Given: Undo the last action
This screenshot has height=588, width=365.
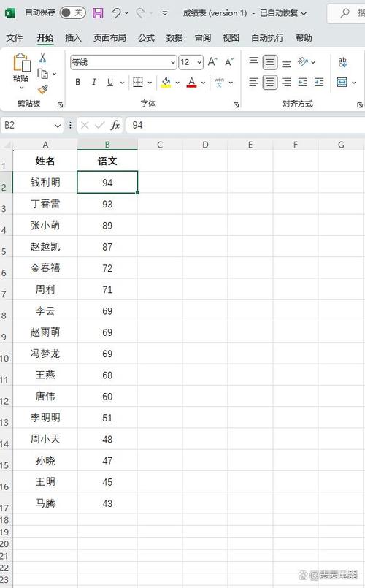Looking at the screenshot, I should point(116,12).
